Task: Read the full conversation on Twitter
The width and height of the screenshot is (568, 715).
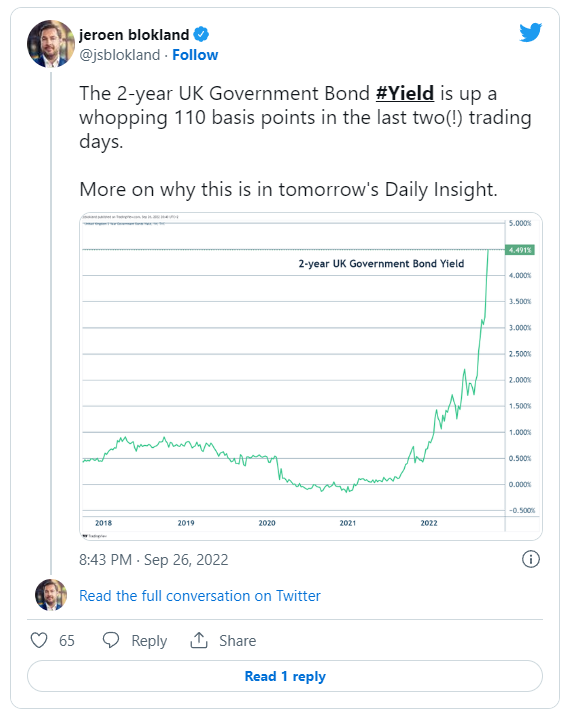Action: pyautogui.click(x=200, y=596)
